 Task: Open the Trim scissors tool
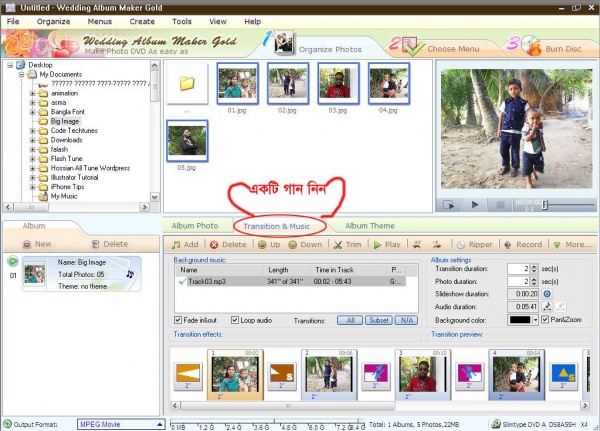pos(338,245)
